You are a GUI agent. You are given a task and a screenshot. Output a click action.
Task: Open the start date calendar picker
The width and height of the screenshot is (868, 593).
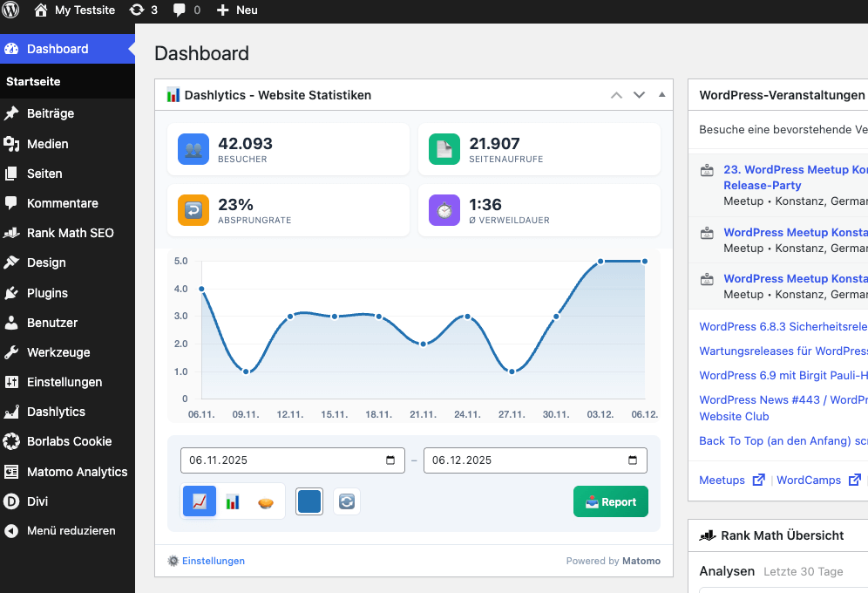coord(390,460)
